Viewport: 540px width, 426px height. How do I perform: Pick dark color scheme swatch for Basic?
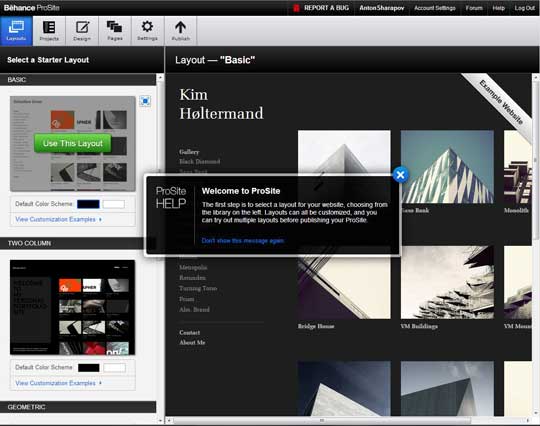[88, 204]
